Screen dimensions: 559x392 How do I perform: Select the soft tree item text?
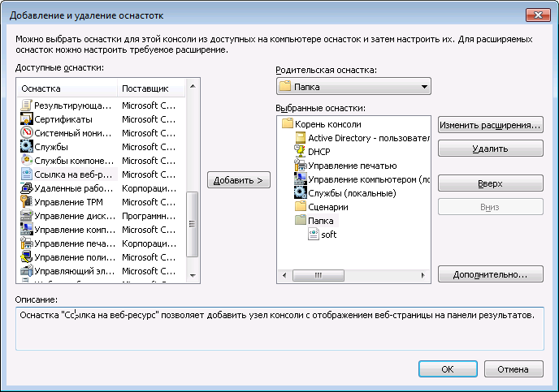pyautogui.click(x=329, y=235)
